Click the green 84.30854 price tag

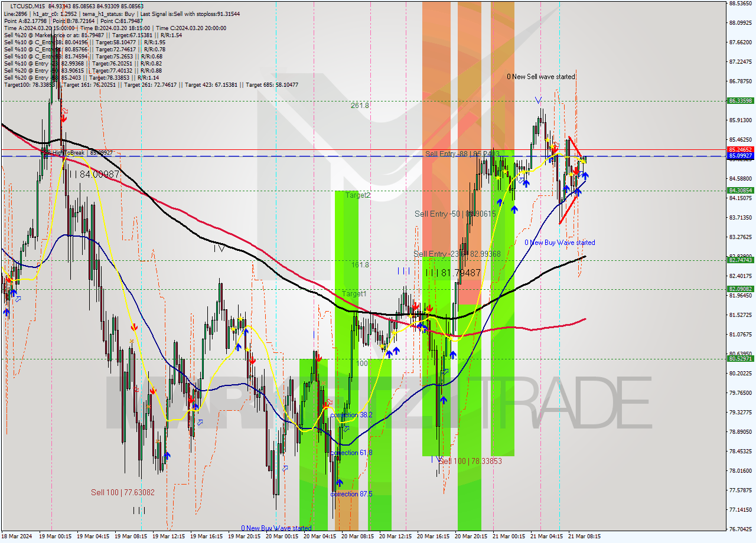[x=741, y=191]
